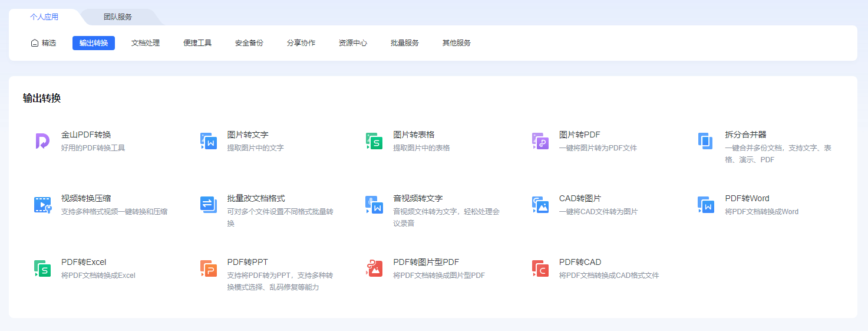Open the 安全备份 category
This screenshot has width=868, height=331.
[x=249, y=43]
